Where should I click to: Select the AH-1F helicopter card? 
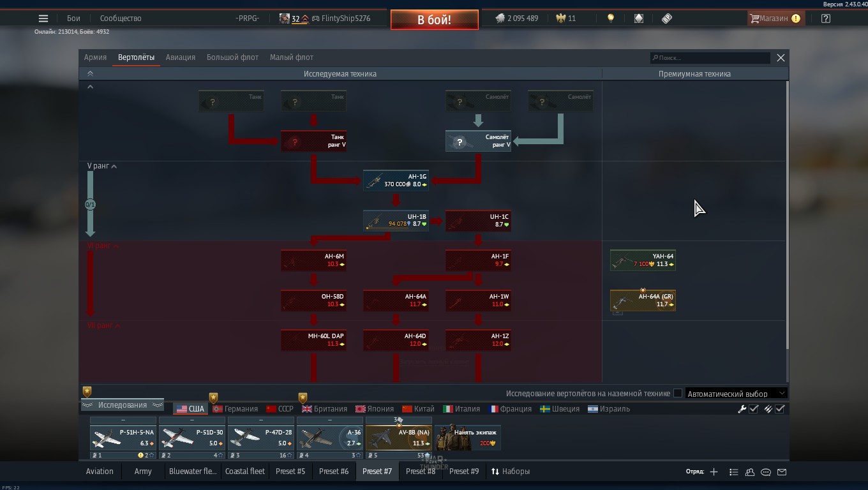(x=478, y=260)
